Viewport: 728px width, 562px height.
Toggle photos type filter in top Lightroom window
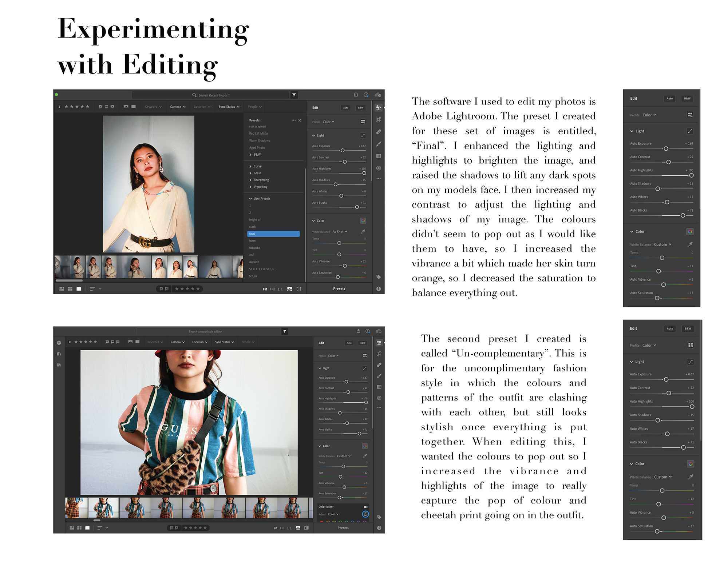tap(126, 107)
